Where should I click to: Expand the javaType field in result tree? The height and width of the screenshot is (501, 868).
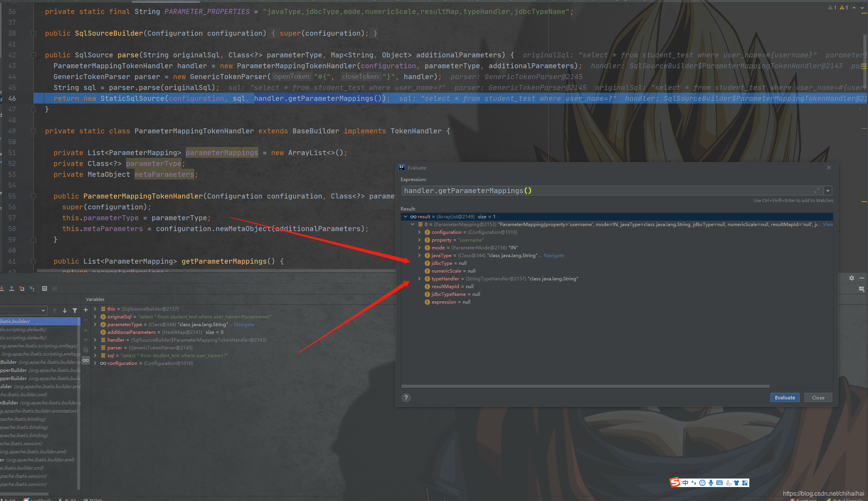419,256
